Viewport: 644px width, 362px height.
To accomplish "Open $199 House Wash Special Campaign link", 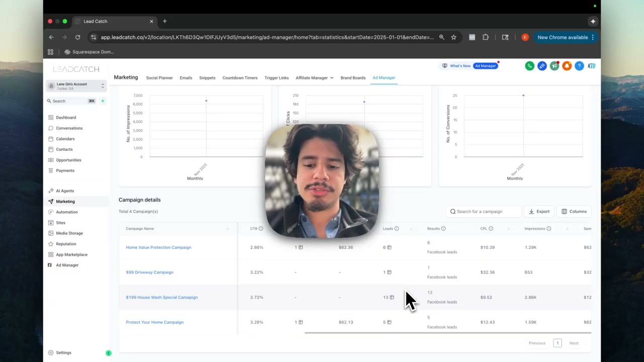I will [x=162, y=297].
